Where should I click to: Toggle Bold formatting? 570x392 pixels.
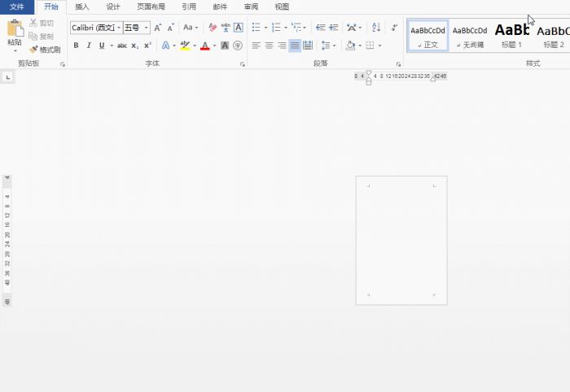(x=77, y=46)
